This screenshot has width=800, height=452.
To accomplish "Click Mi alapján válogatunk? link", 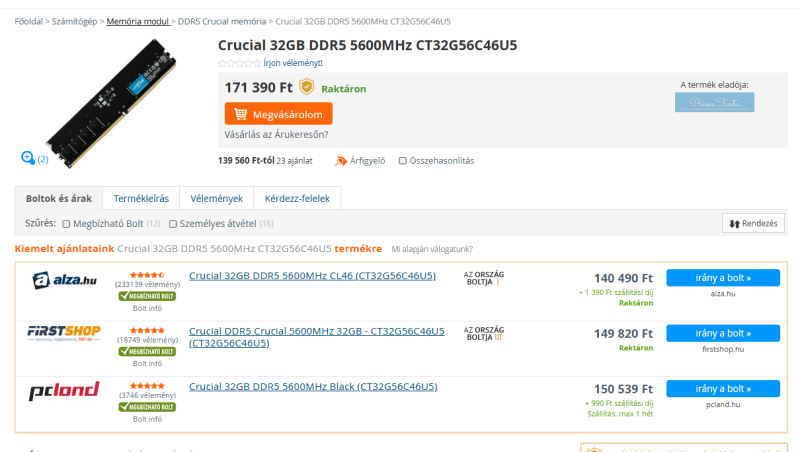I will click(x=432, y=249).
